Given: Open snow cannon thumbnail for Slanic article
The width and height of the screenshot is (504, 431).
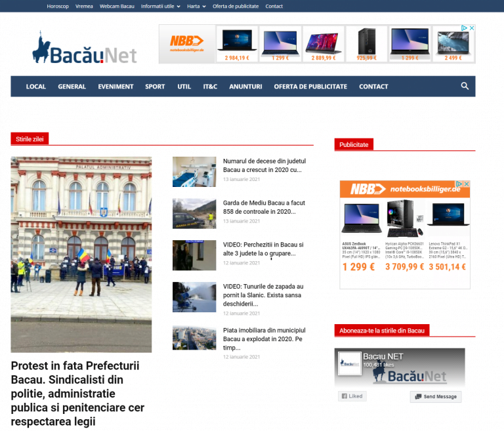Looking at the screenshot, I should tap(194, 297).
